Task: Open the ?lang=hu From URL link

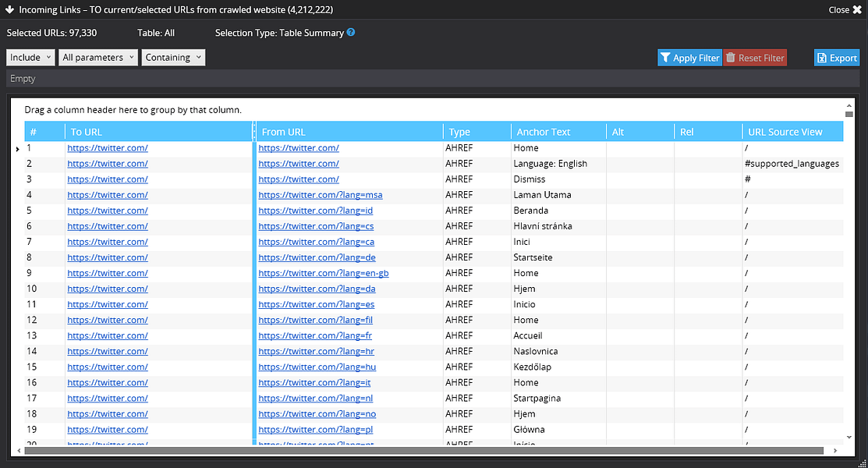Action: pos(317,367)
